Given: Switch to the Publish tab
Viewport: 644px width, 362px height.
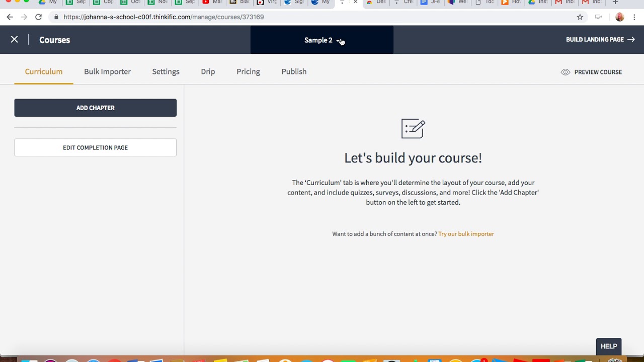Looking at the screenshot, I should pos(294,71).
